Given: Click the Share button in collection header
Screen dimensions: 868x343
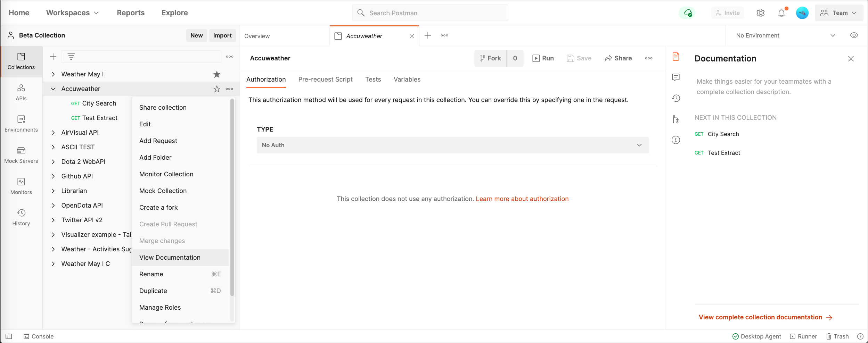Looking at the screenshot, I should click(618, 58).
